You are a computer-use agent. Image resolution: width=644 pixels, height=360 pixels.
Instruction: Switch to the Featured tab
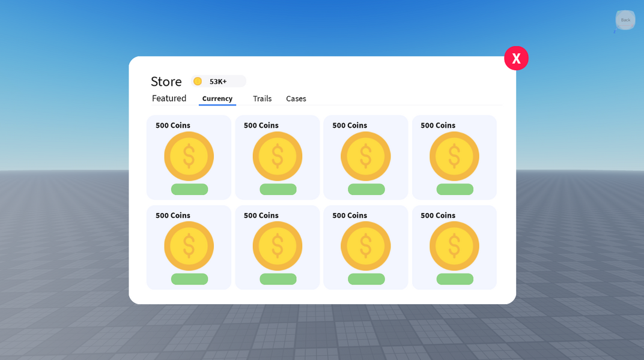pos(169,98)
